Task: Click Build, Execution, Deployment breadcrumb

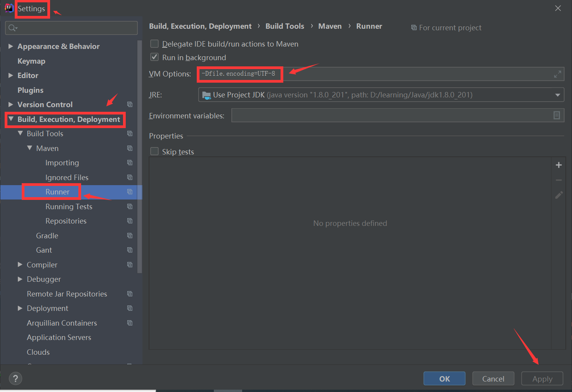Action: click(x=200, y=26)
